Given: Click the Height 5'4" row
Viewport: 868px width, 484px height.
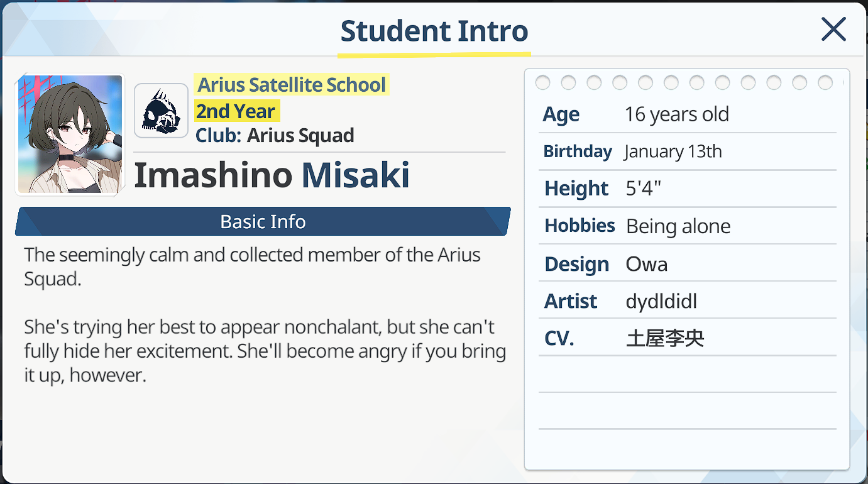Looking at the screenshot, I should [x=687, y=189].
